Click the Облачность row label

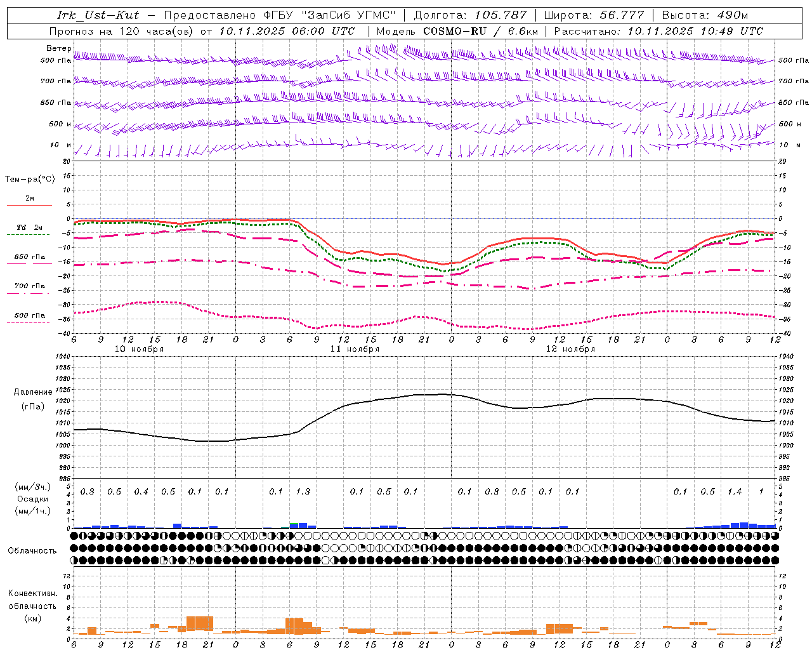click(x=32, y=551)
